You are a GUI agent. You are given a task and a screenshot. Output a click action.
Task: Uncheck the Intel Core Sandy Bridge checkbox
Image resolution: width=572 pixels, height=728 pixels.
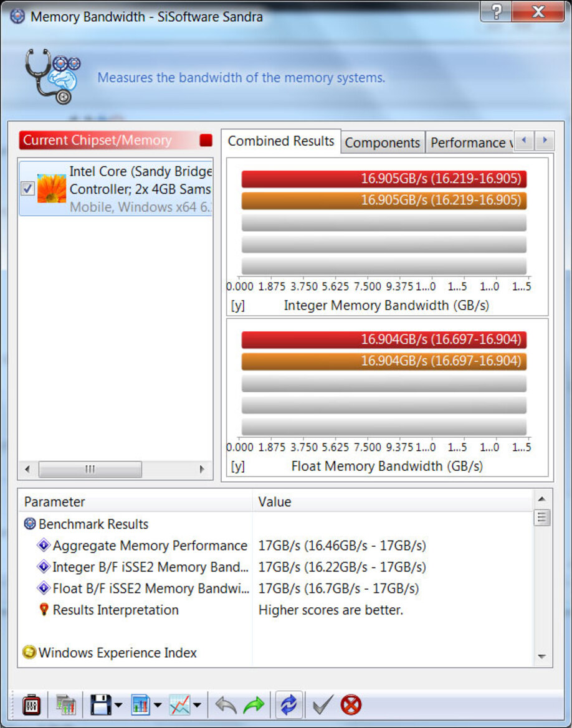pyautogui.click(x=28, y=189)
